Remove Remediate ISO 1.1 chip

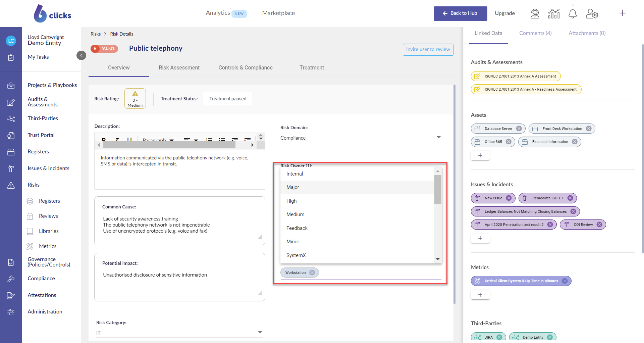(x=570, y=198)
